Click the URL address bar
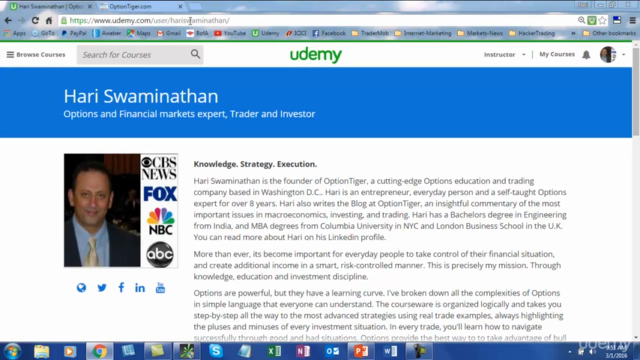 pyautogui.click(x=318, y=20)
